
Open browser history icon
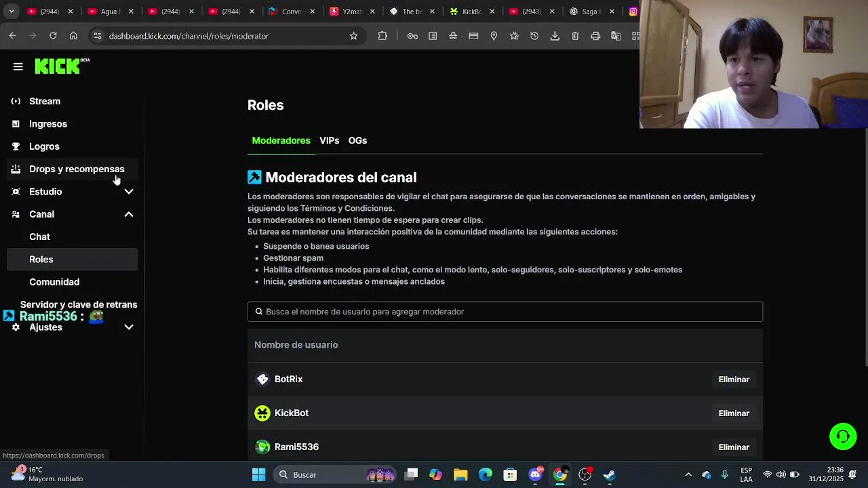pos(534,36)
